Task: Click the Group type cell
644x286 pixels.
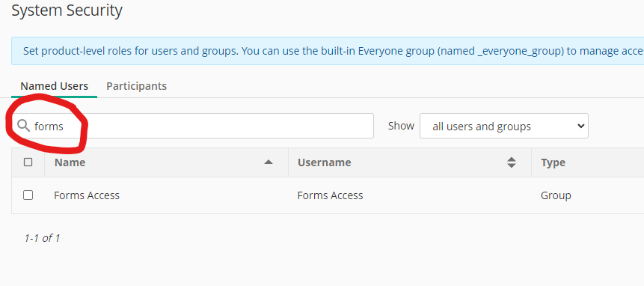Action: click(x=556, y=195)
